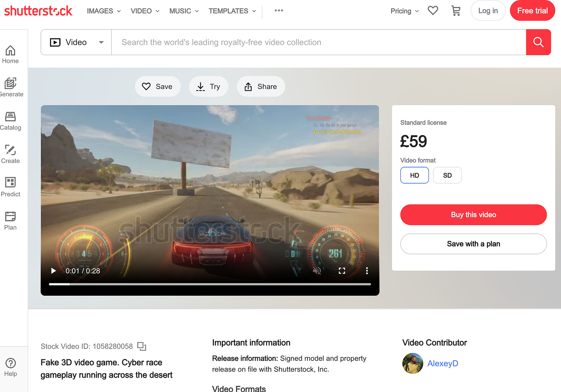
Task: Unmute the video audio
Action: click(317, 271)
